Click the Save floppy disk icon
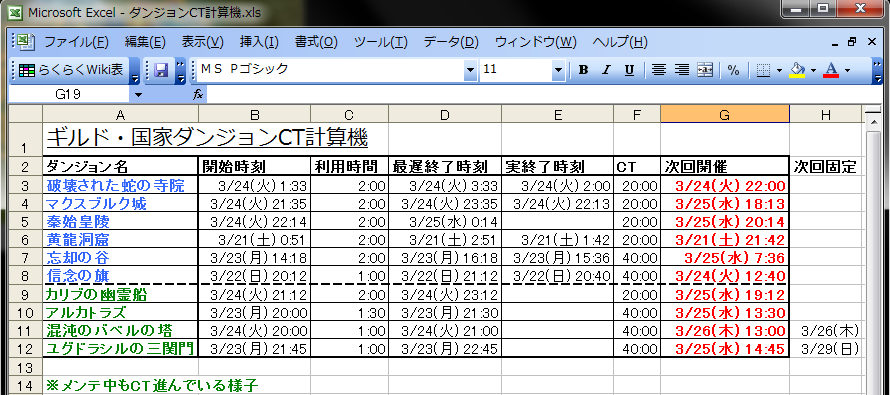Image resolution: width=890 pixels, height=395 pixels. click(x=161, y=70)
